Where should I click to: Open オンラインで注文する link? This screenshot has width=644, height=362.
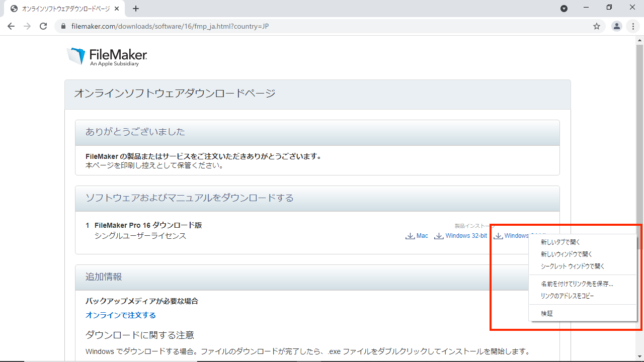coord(121,315)
